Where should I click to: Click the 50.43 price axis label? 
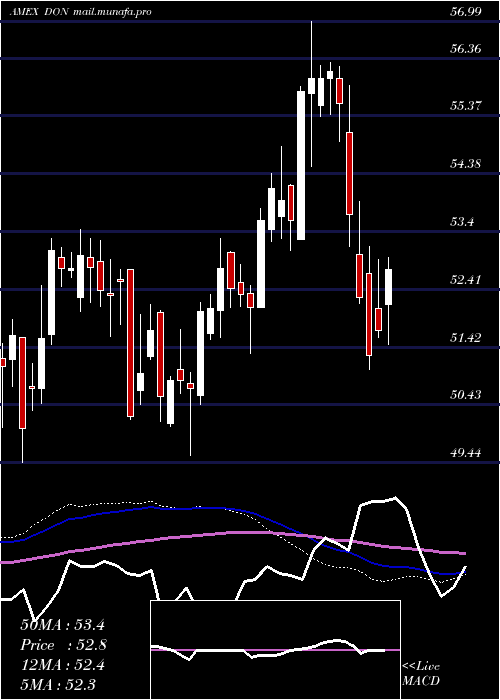coord(465,395)
